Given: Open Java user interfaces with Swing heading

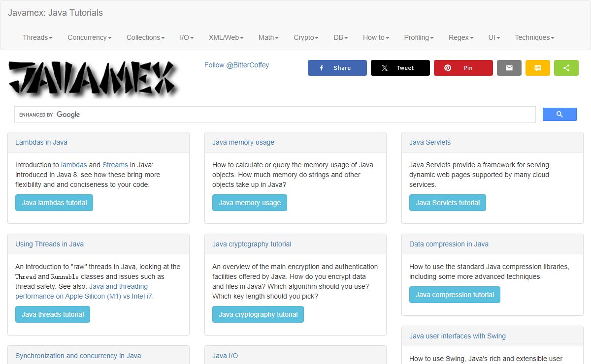Looking at the screenshot, I should [458, 336].
